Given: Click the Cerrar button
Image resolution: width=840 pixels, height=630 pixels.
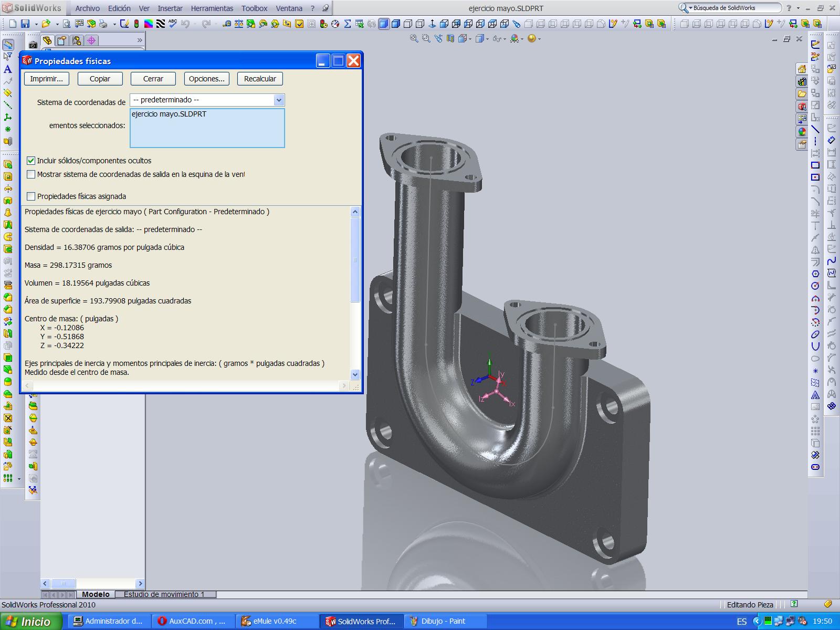Looking at the screenshot, I should pos(153,79).
